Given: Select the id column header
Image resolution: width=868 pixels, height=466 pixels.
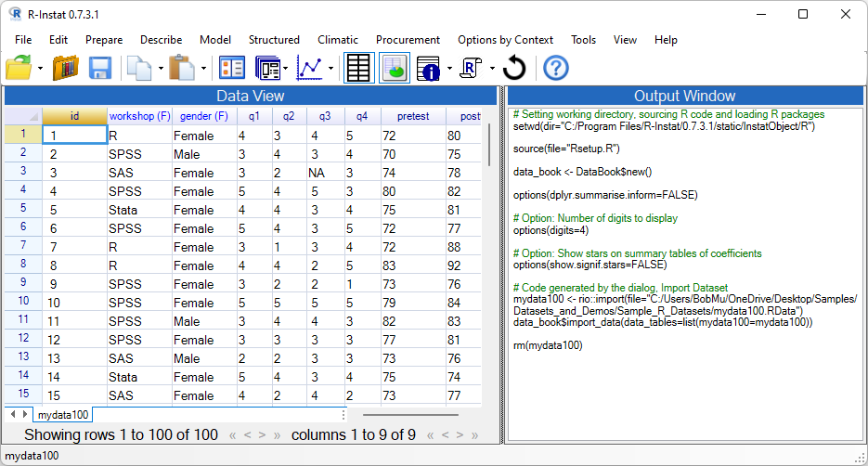Looking at the screenshot, I should (x=75, y=116).
